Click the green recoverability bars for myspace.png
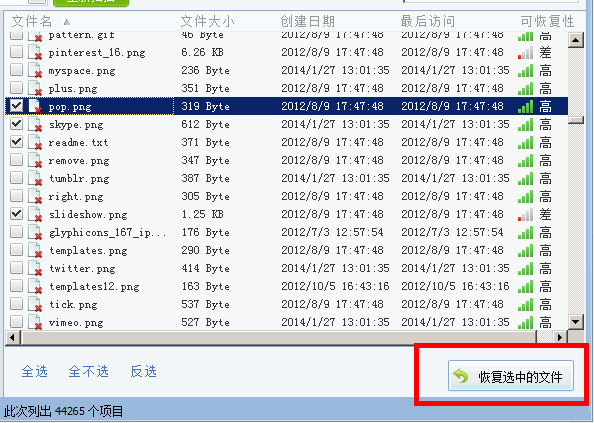 click(525, 70)
